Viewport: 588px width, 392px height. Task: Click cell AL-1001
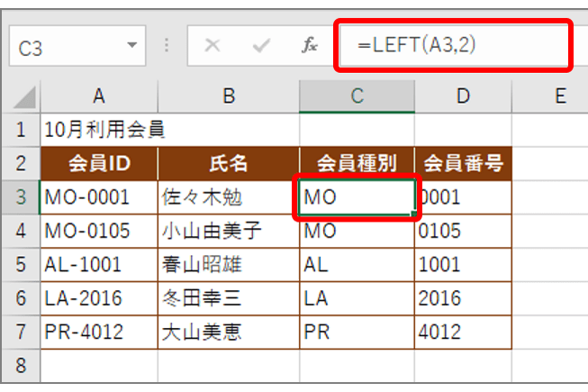99,265
